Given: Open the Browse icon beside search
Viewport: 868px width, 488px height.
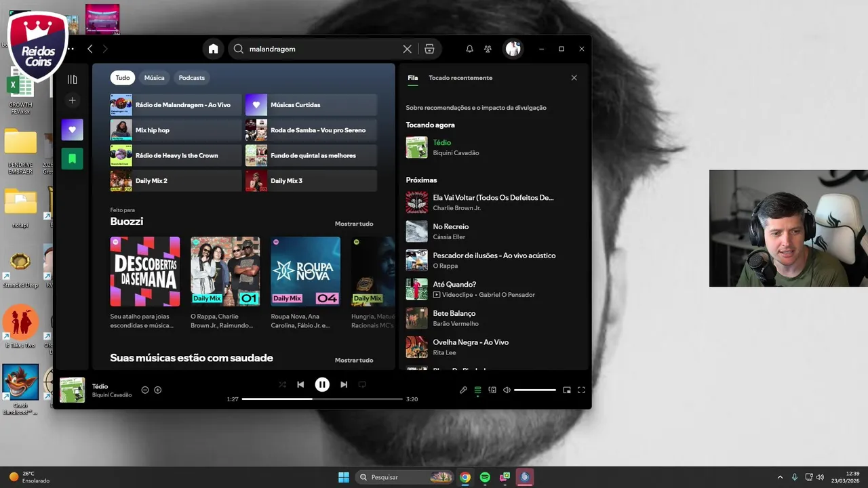Looking at the screenshot, I should coord(429,49).
